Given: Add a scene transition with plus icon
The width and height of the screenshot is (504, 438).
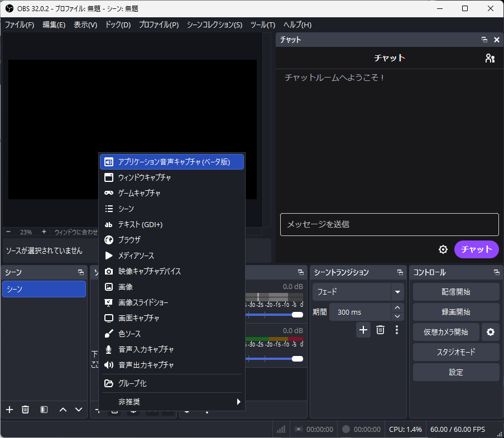Looking at the screenshot, I should [363, 330].
